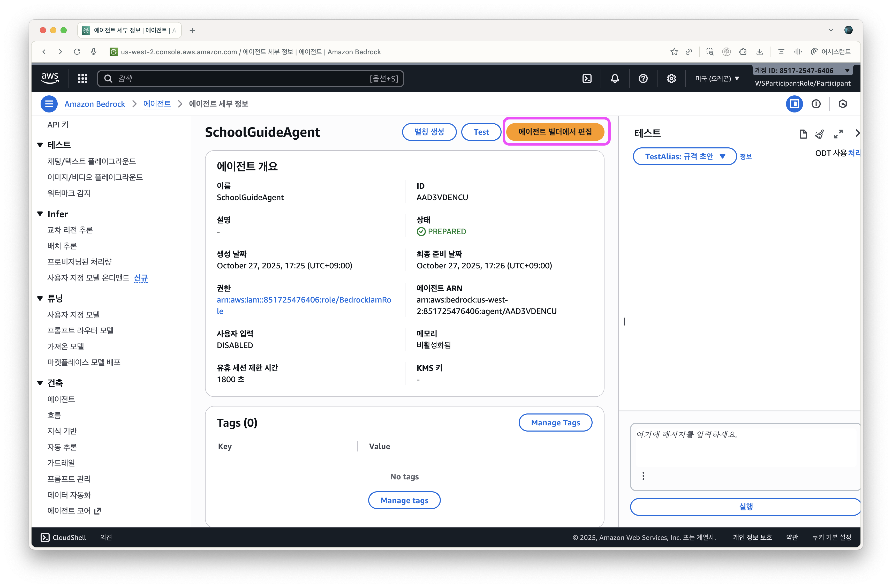Clear the test session with the broom icon
This screenshot has height=588, width=892.
pyautogui.click(x=820, y=134)
